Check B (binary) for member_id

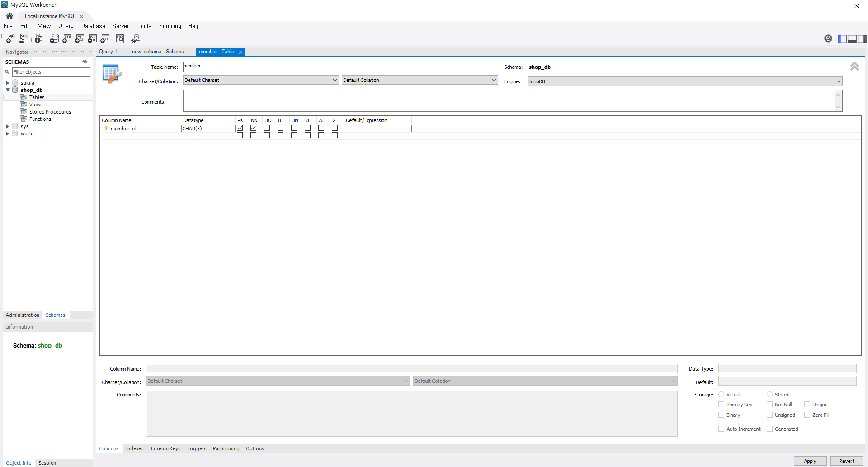(281, 128)
